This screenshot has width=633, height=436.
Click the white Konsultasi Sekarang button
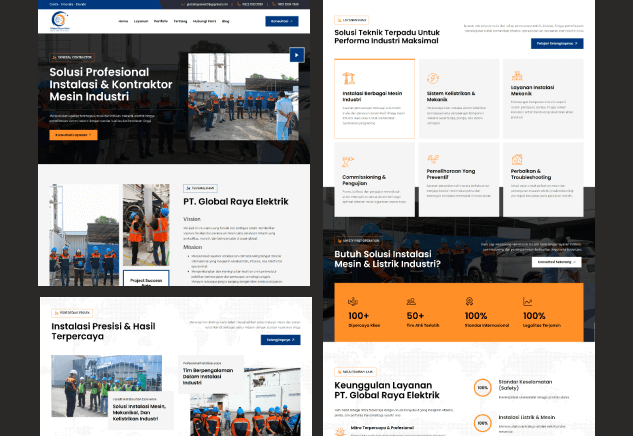[x=556, y=262]
